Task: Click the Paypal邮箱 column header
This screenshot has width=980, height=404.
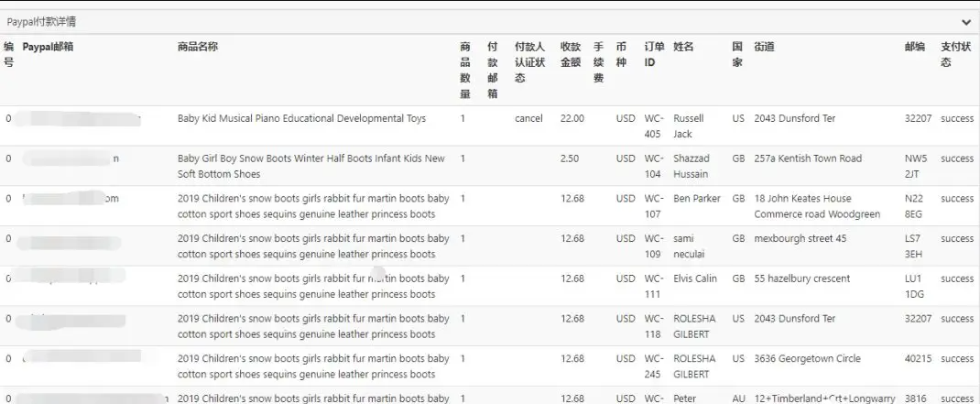Action: (48, 47)
